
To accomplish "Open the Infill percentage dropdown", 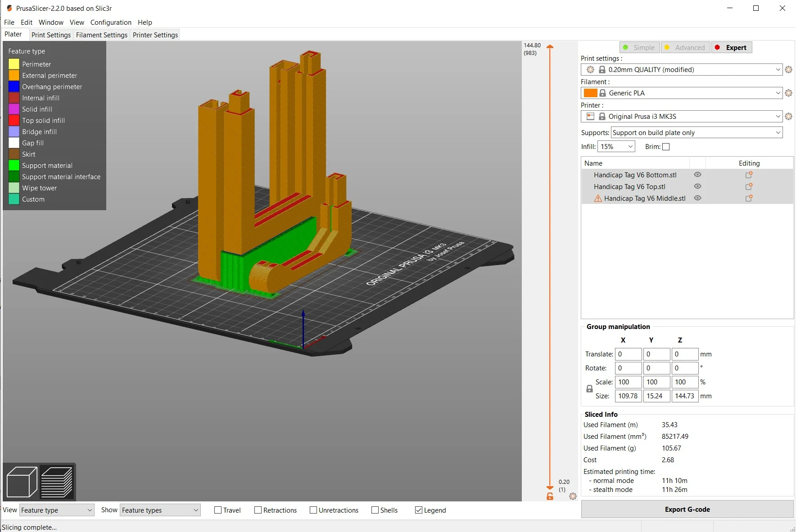I will tap(616, 147).
